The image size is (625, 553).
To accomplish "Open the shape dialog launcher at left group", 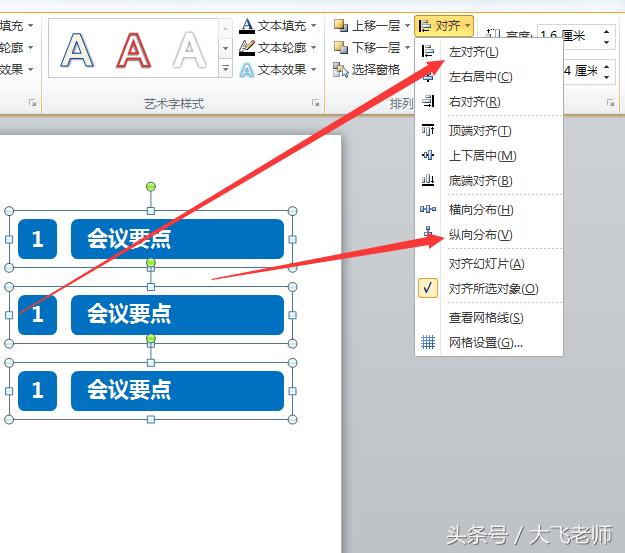I will [x=33, y=103].
